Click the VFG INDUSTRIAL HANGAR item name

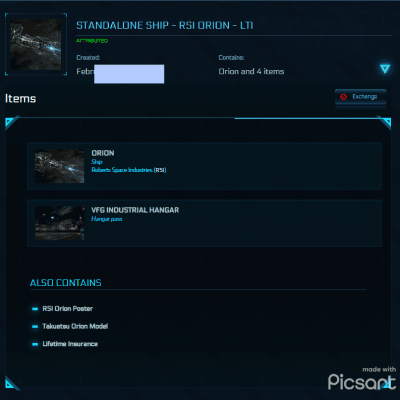point(135,210)
